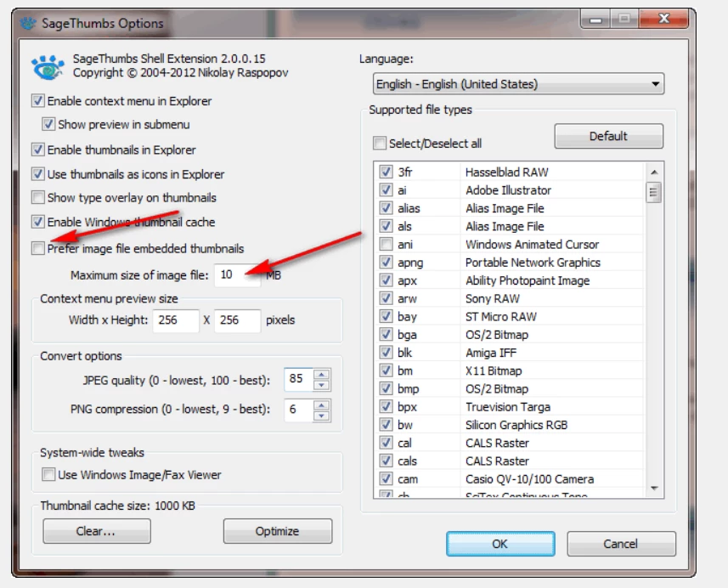The height and width of the screenshot is (588, 728).
Task: Click the Maximum size of image file field
Action: (238, 275)
